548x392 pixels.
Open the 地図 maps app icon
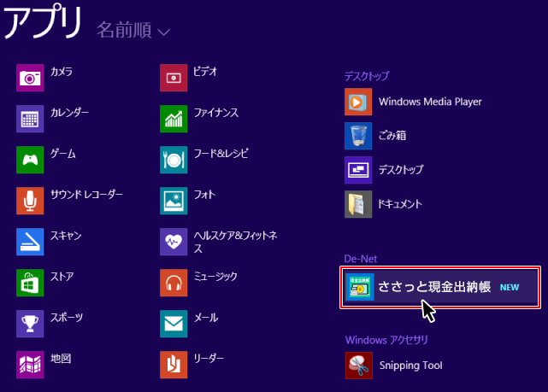[x=30, y=365]
